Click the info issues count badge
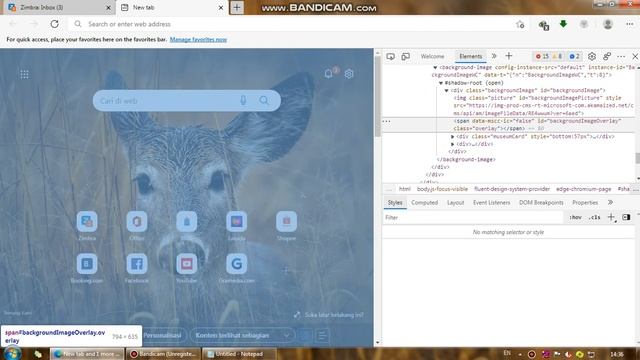 (575, 56)
